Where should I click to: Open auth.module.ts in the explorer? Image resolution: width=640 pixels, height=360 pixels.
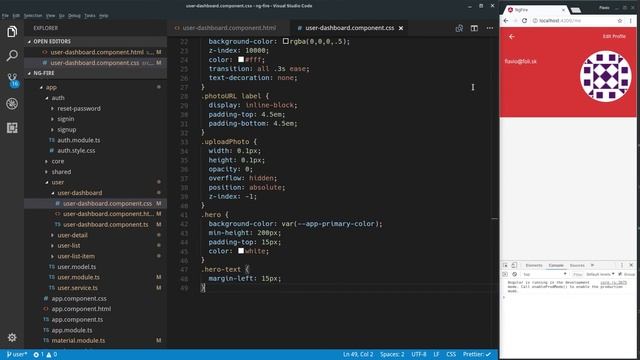[78, 140]
